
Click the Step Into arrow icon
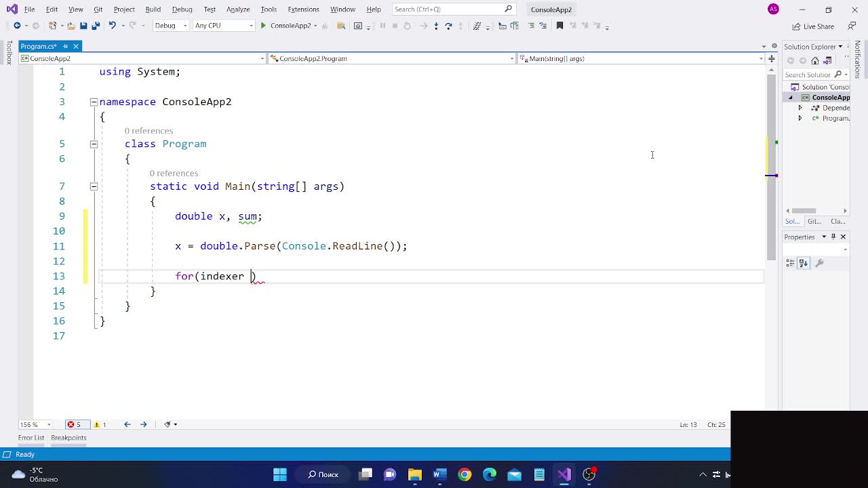[x=436, y=26]
